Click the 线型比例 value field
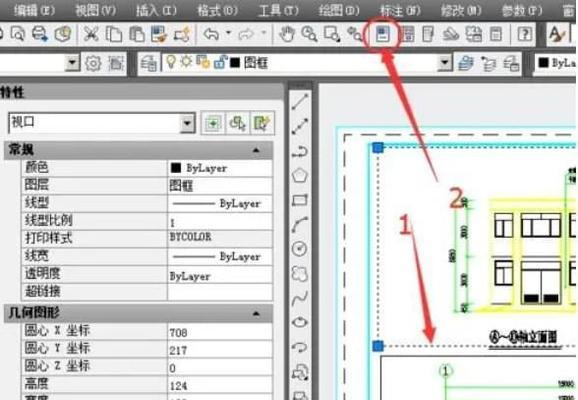 point(220,222)
